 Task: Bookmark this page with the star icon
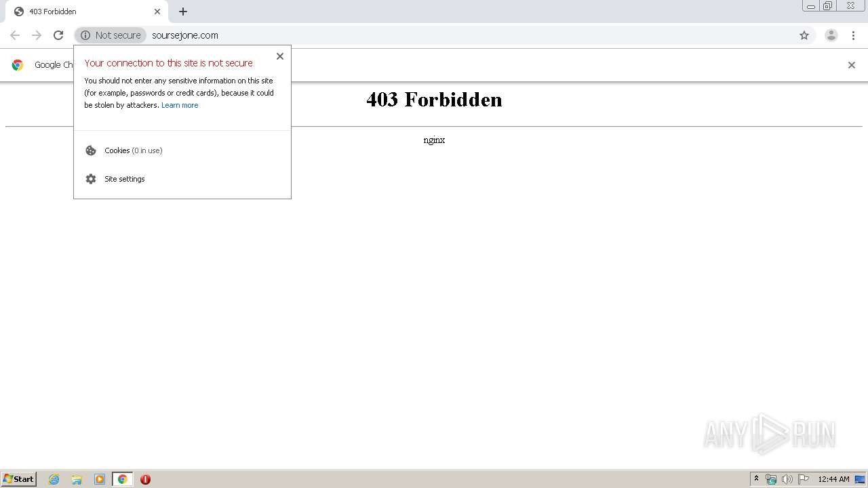[x=804, y=35]
